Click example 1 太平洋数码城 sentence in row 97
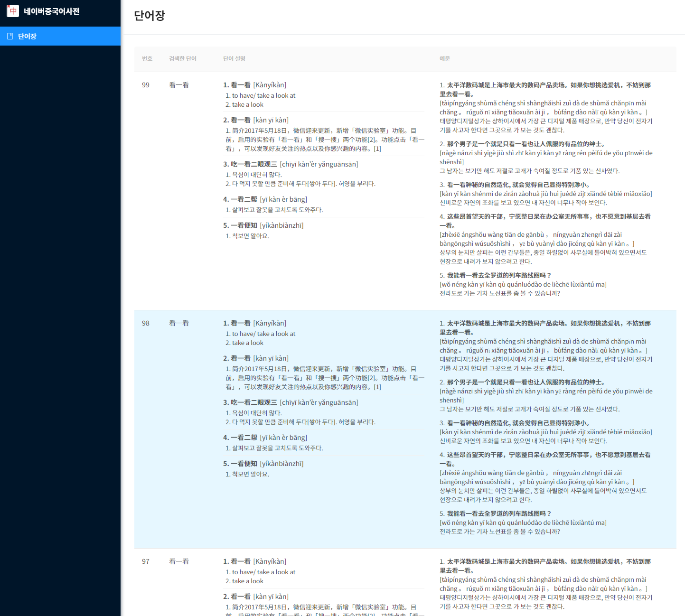This screenshot has width=685, height=616. pos(545,566)
